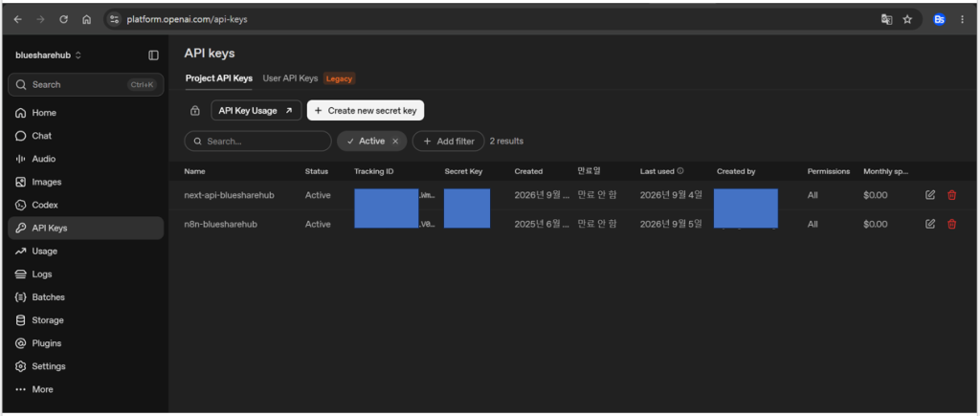Image resolution: width=980 pixels, height=416 pixels.
Task: Click the Active filter chip
Action: pos(372,142)
